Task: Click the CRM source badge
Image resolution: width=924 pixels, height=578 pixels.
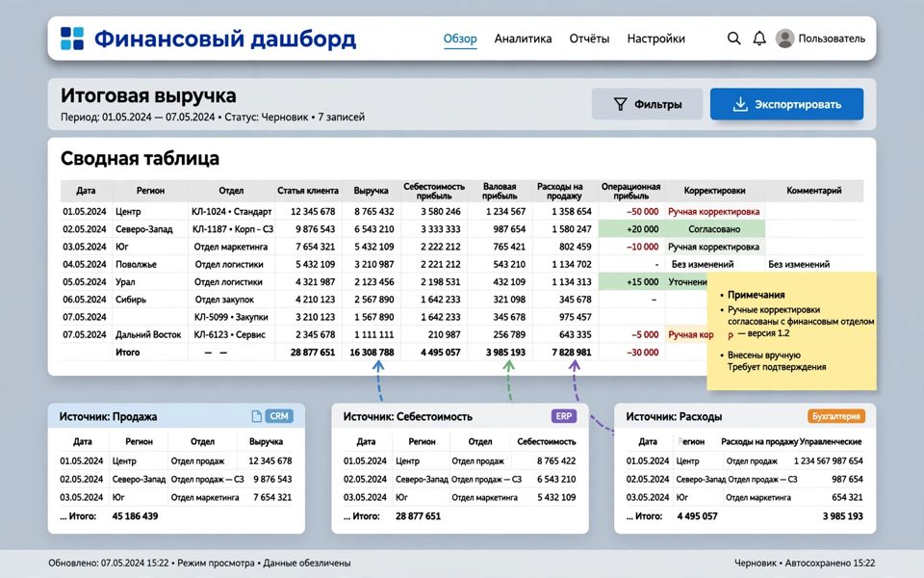Action: tap(279, 416)
